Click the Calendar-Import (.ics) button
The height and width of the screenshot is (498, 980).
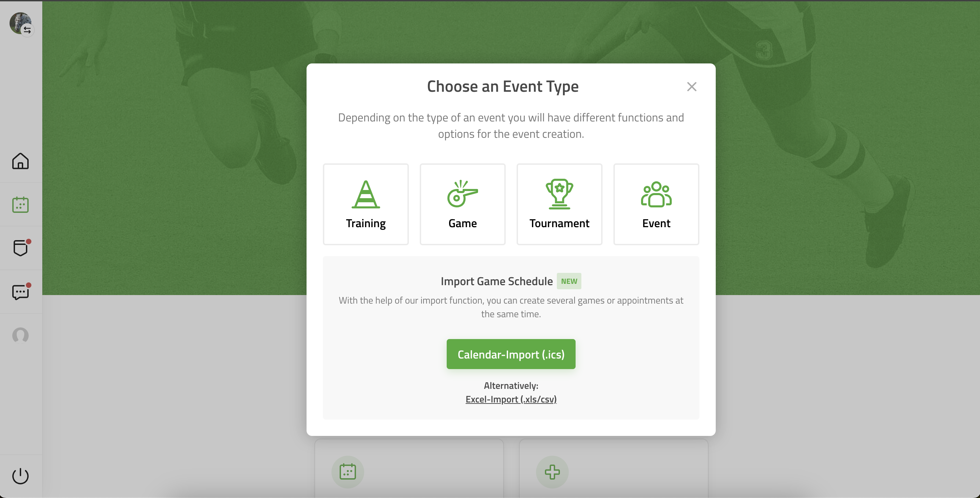[x=511, y=354]
